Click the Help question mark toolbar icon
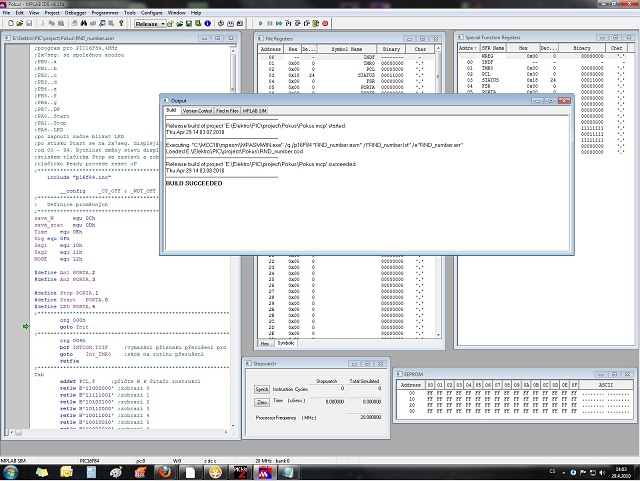The height and width of the screenshot is (481, 640). [121, 23]
